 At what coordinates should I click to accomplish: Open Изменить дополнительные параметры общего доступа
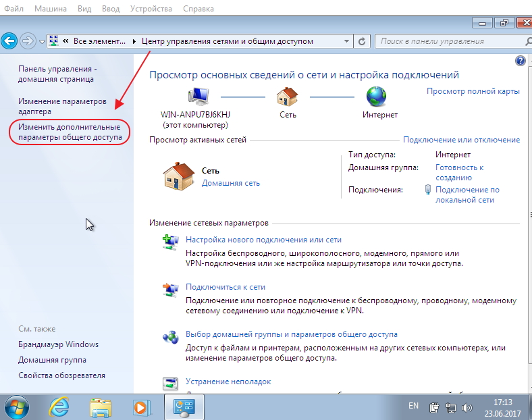[70, 132]
